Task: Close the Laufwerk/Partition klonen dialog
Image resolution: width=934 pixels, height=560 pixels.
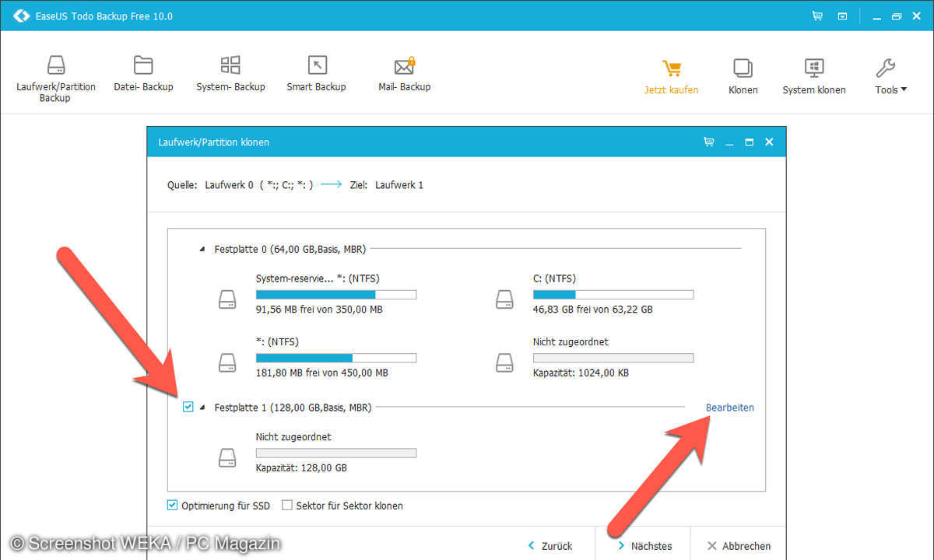Action: (769, 142)
